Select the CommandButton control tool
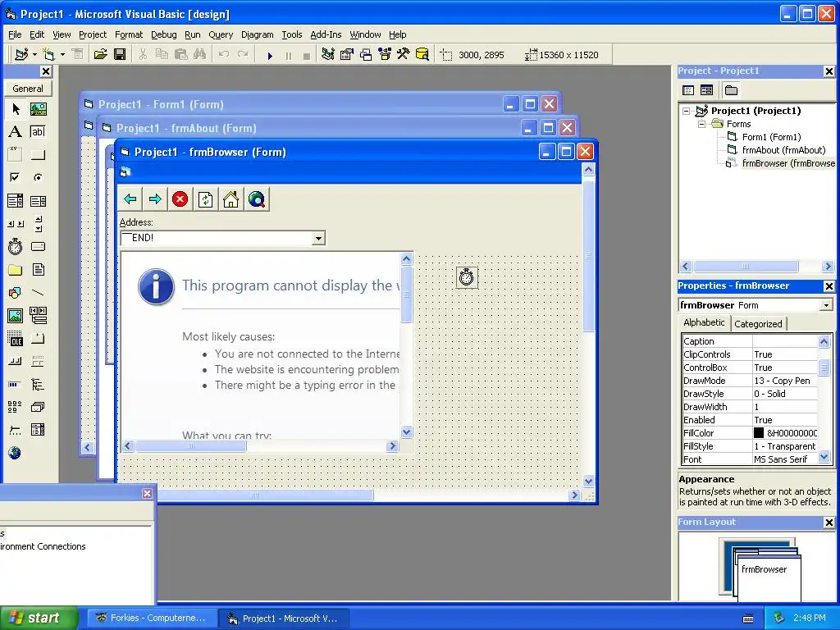Image resolution: width=840 pixels, height=630 pixels. tap(38, 155)
